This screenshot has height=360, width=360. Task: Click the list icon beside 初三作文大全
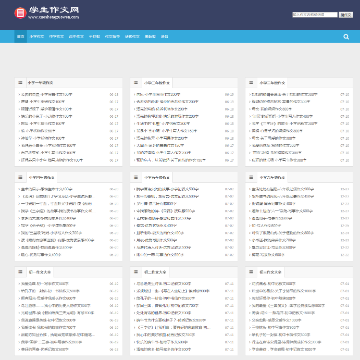pos(251,272)
